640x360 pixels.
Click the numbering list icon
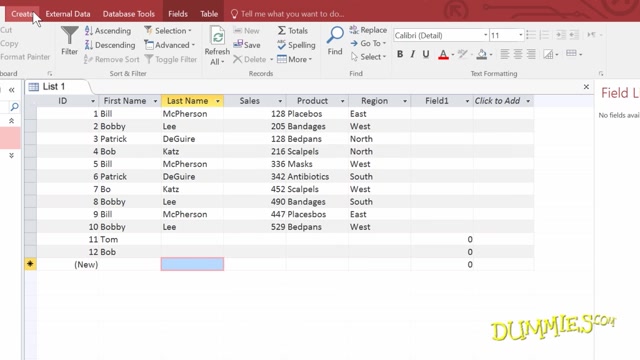coord(544,35)
